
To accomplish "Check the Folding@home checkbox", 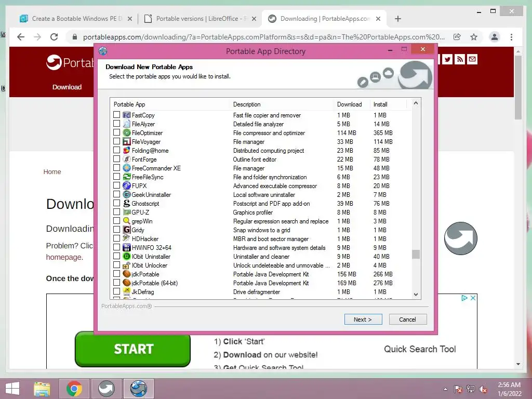I will [x=116, y=150].
